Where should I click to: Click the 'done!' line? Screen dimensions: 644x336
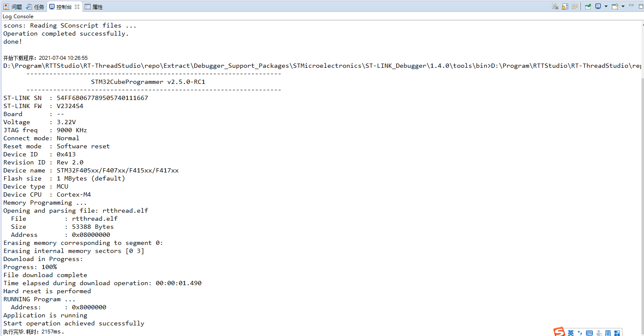pos(13,42)
